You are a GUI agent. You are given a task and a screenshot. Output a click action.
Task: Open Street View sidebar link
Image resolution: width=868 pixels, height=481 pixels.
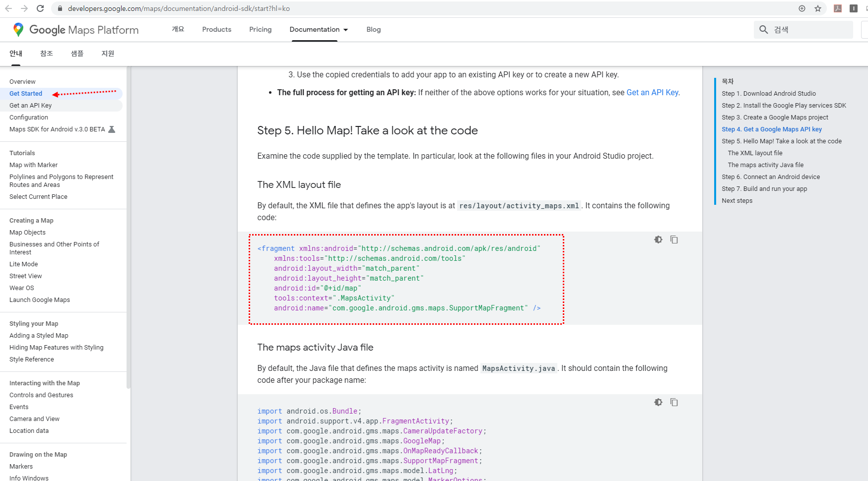(x=25, y=276)
